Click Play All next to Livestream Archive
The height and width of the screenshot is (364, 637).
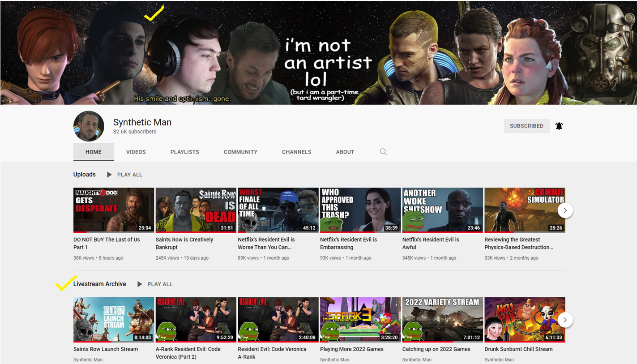(x=160, y=284)
